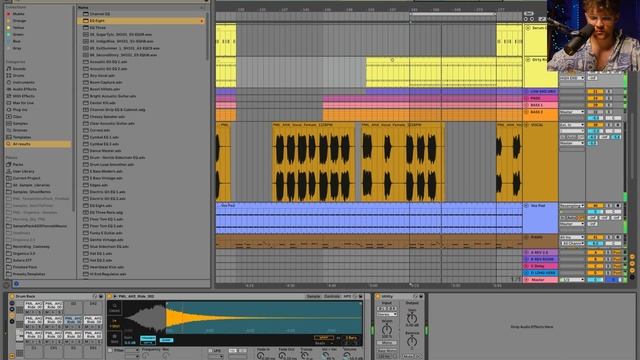The height and width of the screenshot is (360, 640).
Task: Switch to the Sample tab in Simpler
Action: (x=313, y=296)
